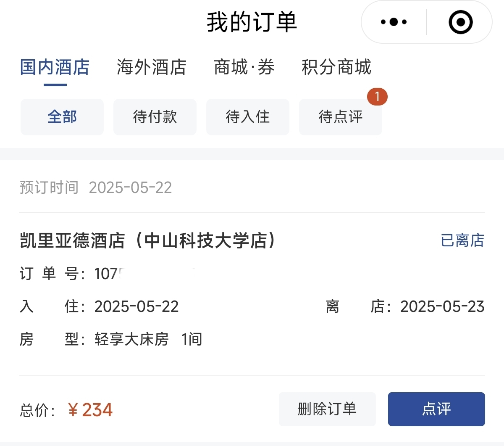Open the three-dot more options menu
The height and width of the screenshot is (446, 504).
(394, 22)
